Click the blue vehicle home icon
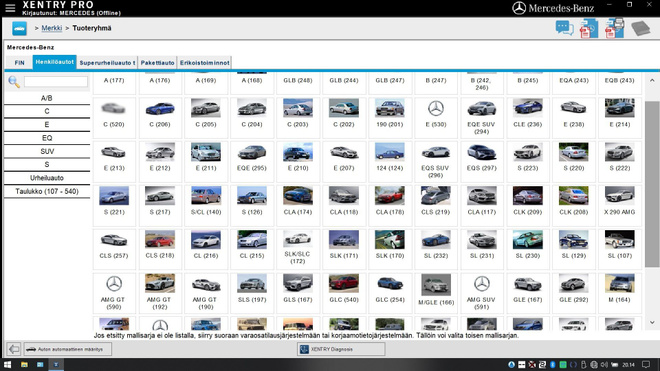Image resolution: width=660 pixels, height=371 pixels. (19, 28)
